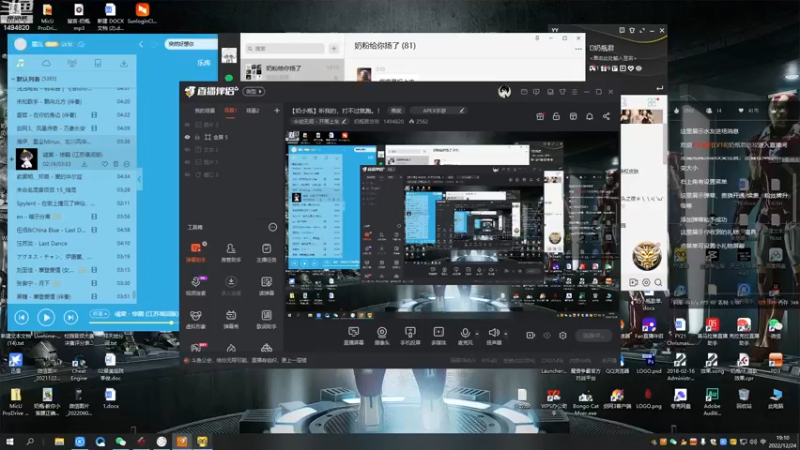Skip to previous track in music player
Screen dimensions: 800x450
(x=21, y=317)
